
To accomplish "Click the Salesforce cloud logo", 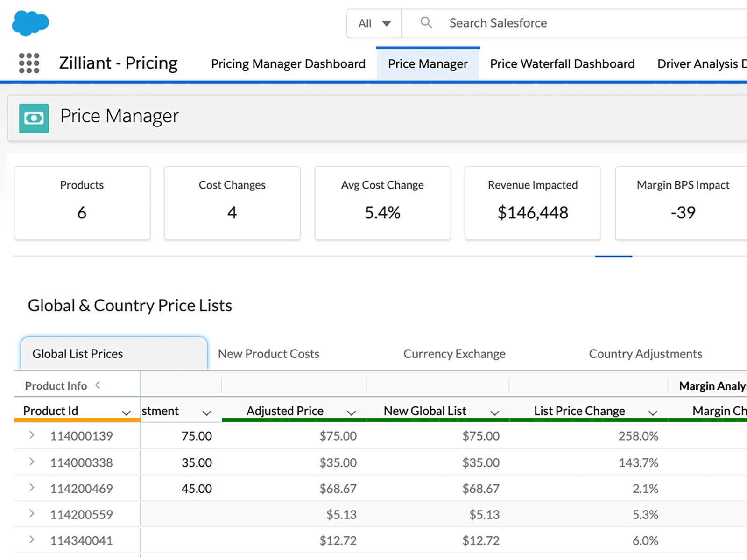I will (30, 23).
